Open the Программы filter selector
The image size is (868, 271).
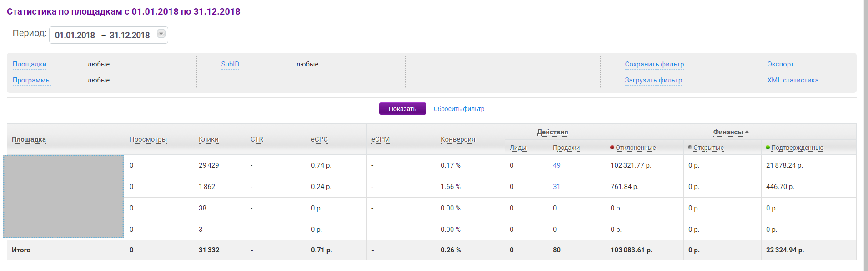click(x=32, y=80)
